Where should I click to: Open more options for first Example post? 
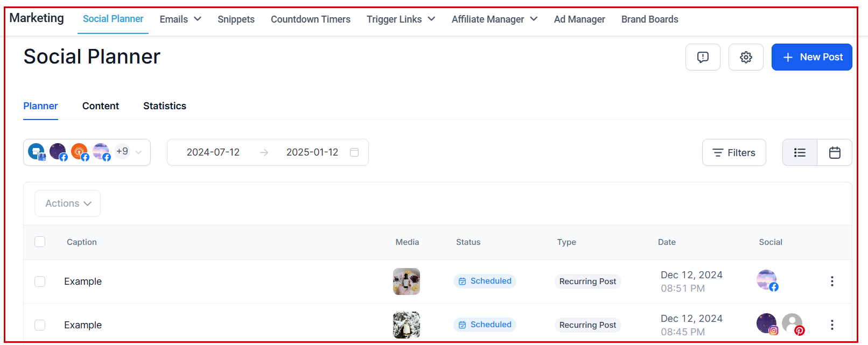[832, 281]
